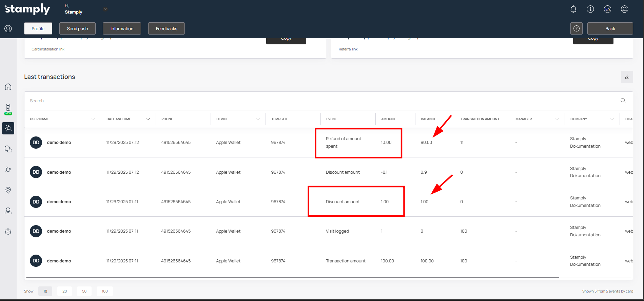The image size is (644, 301).
Task: Open the locations pin icon in sidebar
Action: pyautogui.click(x=8, y=190)
